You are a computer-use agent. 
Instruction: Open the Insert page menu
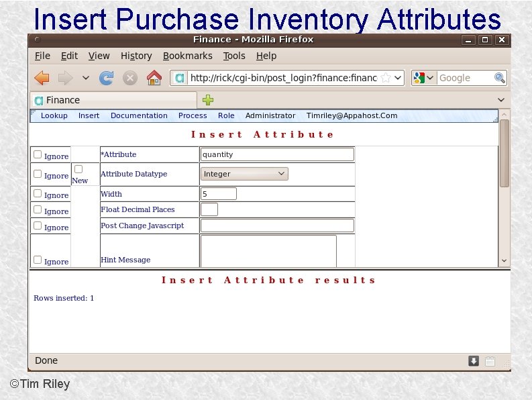(89, 115)
